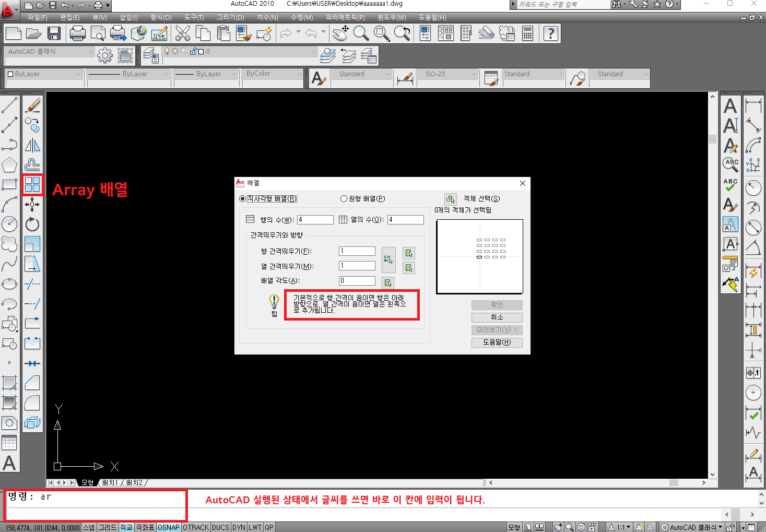This screenshot has width=766, height=532.
Task: Select the Mirror modify tool
Action: (x=32, y=145)
